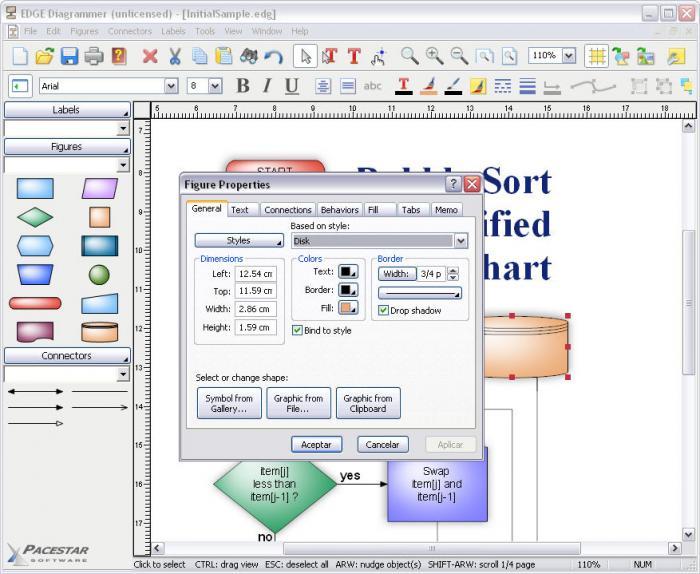This screenshot has height=574, width=700.
Task: Open font name Arial dropdown
Action: [x=171, y=86]
